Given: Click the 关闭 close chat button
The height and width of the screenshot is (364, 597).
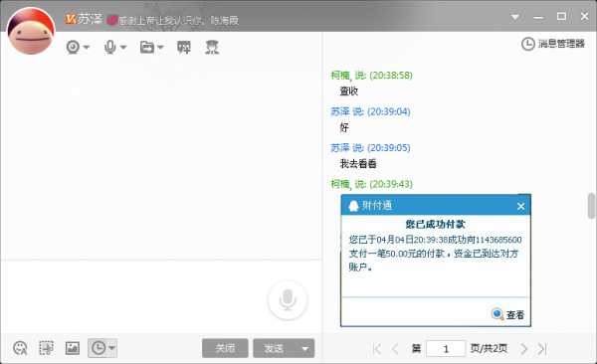Looking at the screenshot, I should [225, 348].
